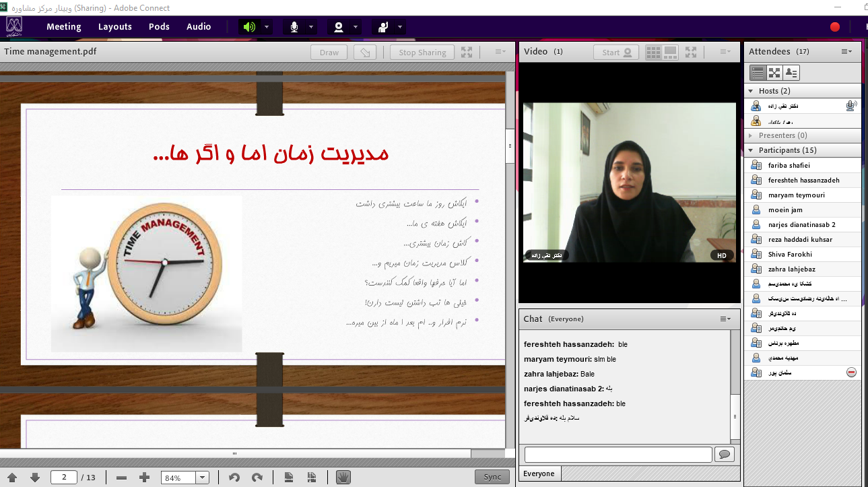The width and height of the screenshot is (868, 487).
Task: Go to the next PDF page
Action: [35, 477]
